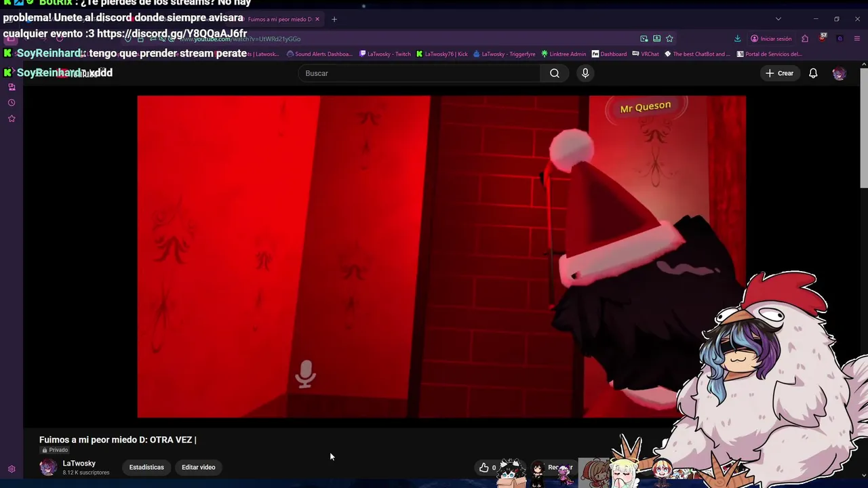The image size is (868, 488).
Task: Open the Linktree Admin bookmark
Action: click(x=564, y=54)
